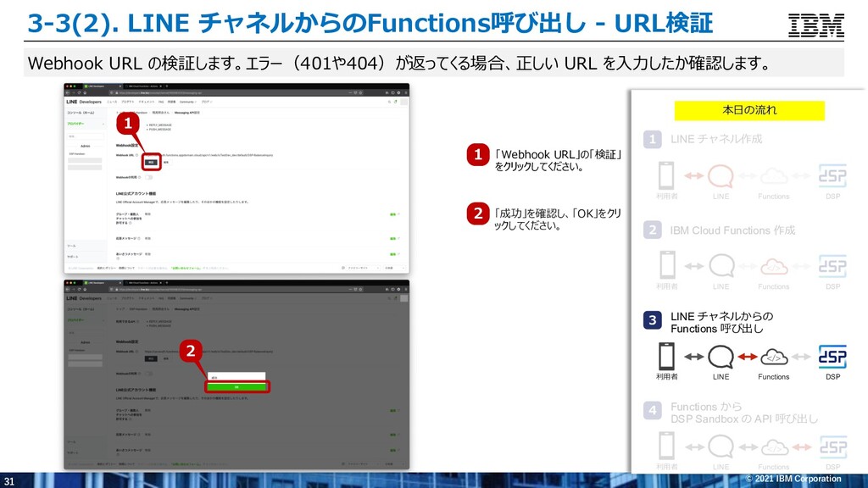Open the 日本語 language dropdown in lower footer
The width and height of the screenshot is (868, 488).
[x=395, y=464]
